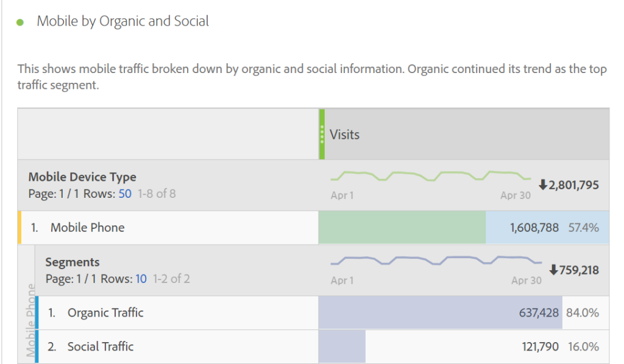624x364 pixels.
Task: Select the Visits column header
Action: [345, 135]
